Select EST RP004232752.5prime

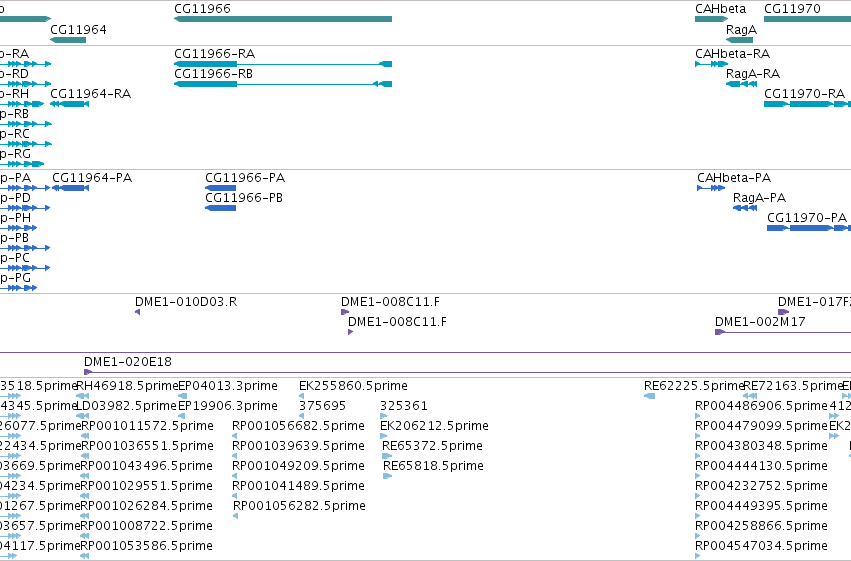coord(698,496)
